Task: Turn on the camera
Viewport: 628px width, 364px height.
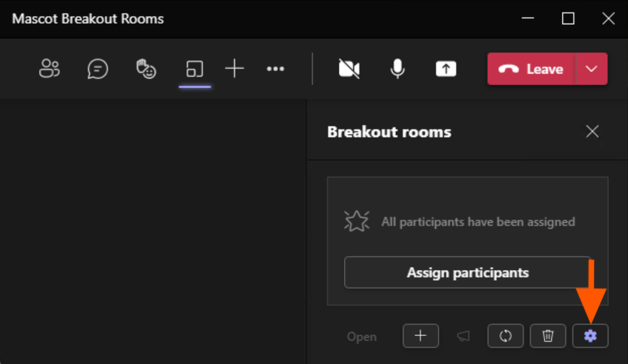Action: click(349, 69)
